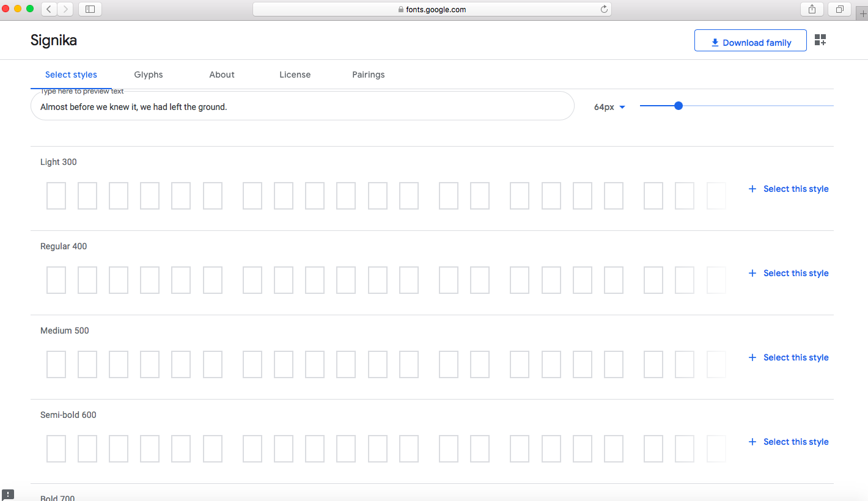Go back using Safari's back arrow
Image resolution: width=868 pixels, height=501 pixels.
tap(50, 9)
